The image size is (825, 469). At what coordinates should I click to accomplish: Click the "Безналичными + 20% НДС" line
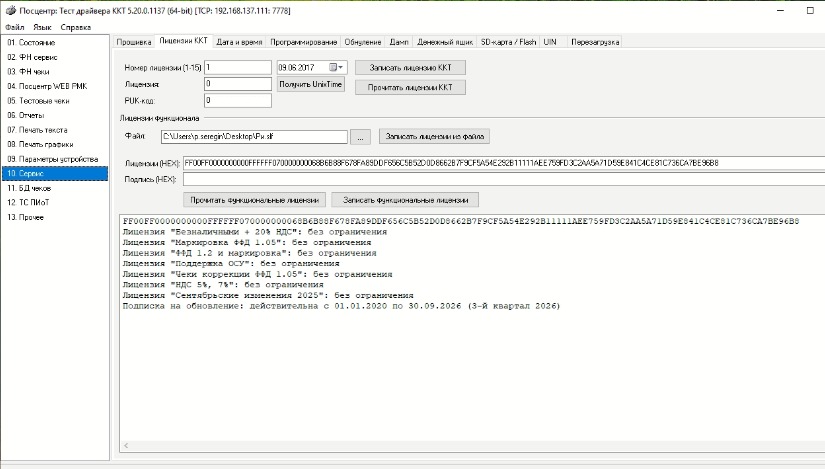(255, 232)
